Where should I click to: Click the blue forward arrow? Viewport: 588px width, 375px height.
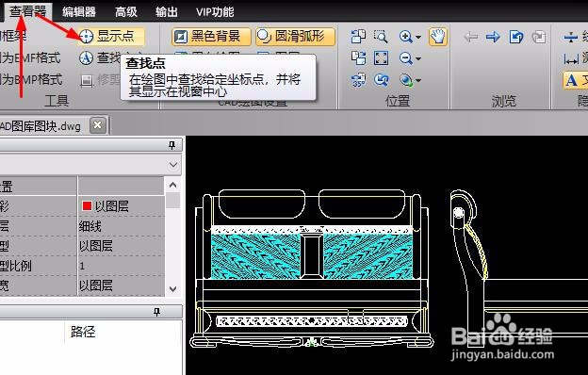493,37
